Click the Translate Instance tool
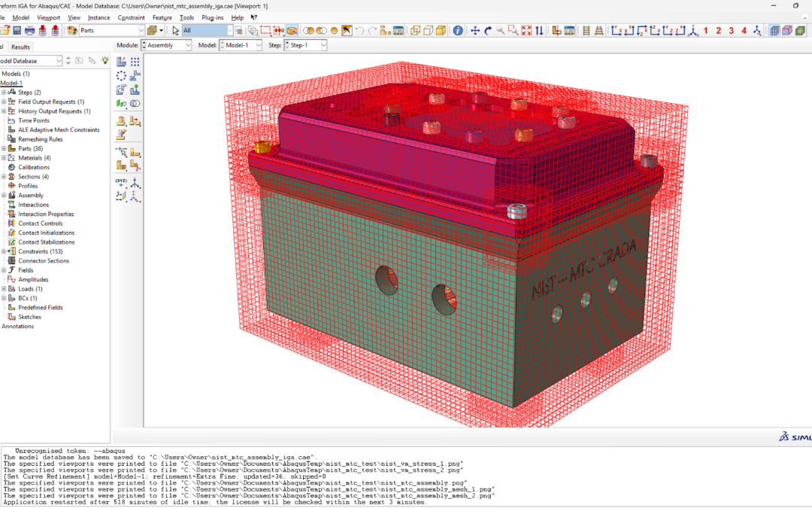 coord(135,76)
